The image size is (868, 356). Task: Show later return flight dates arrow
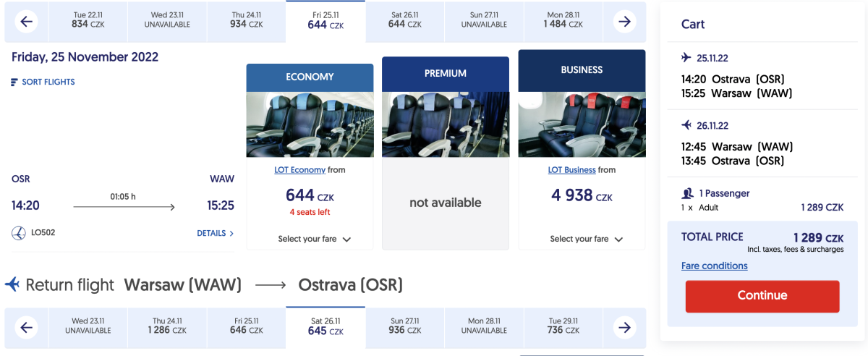pos(624,328)
